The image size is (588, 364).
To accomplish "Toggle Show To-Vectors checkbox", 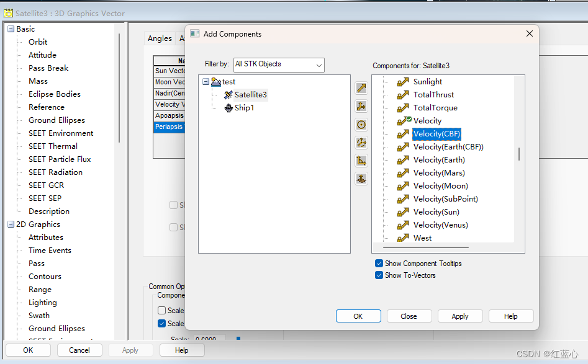I will pos(379,275).
